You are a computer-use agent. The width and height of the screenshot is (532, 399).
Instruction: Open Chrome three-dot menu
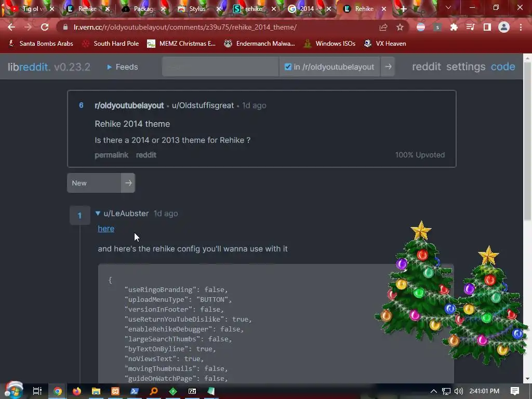pos(521,27)
